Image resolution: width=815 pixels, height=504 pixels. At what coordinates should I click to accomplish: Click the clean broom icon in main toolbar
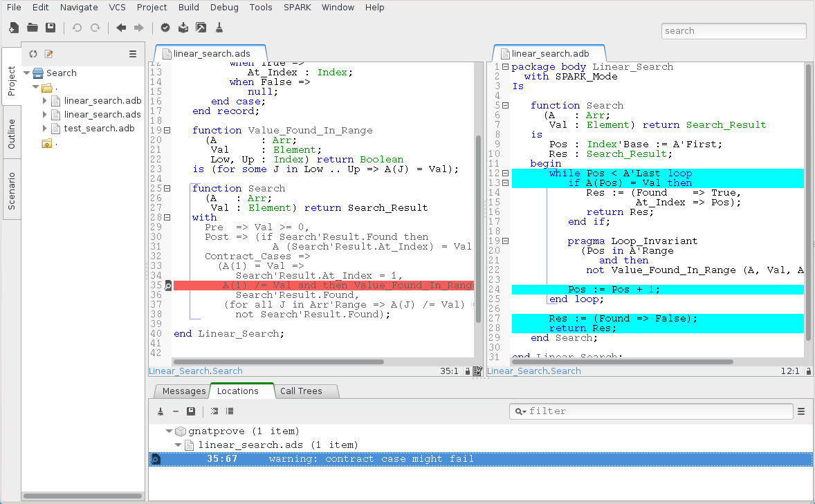(219, 28)
